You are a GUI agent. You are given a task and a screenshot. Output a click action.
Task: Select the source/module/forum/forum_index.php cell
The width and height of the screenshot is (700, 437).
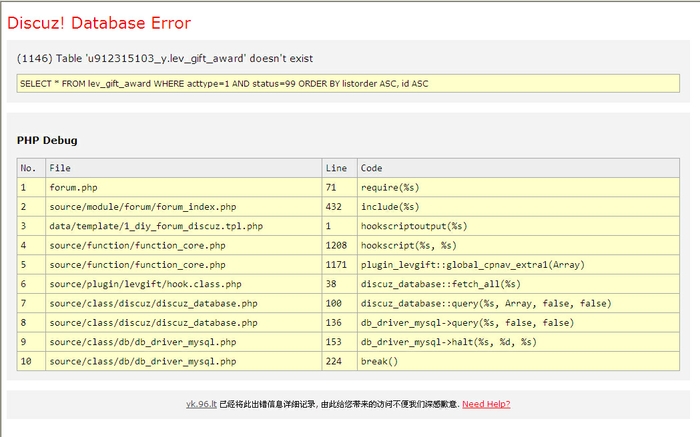coord(183,207)
